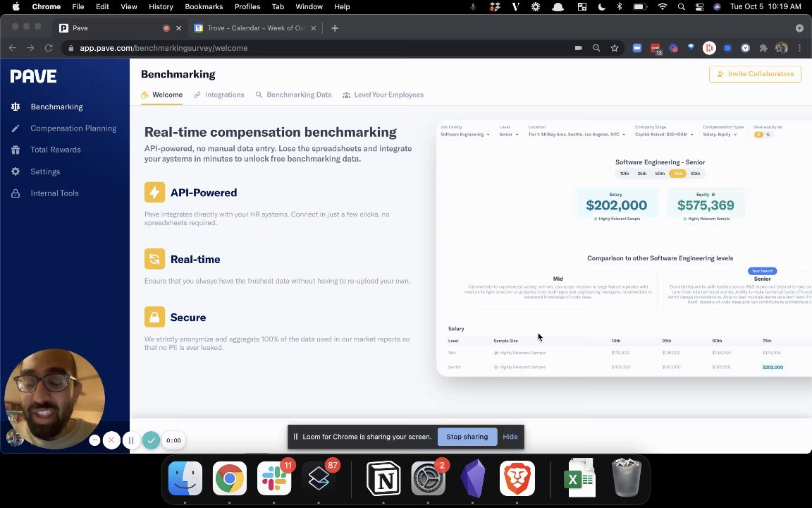Open the Chrome History menu

161,7
